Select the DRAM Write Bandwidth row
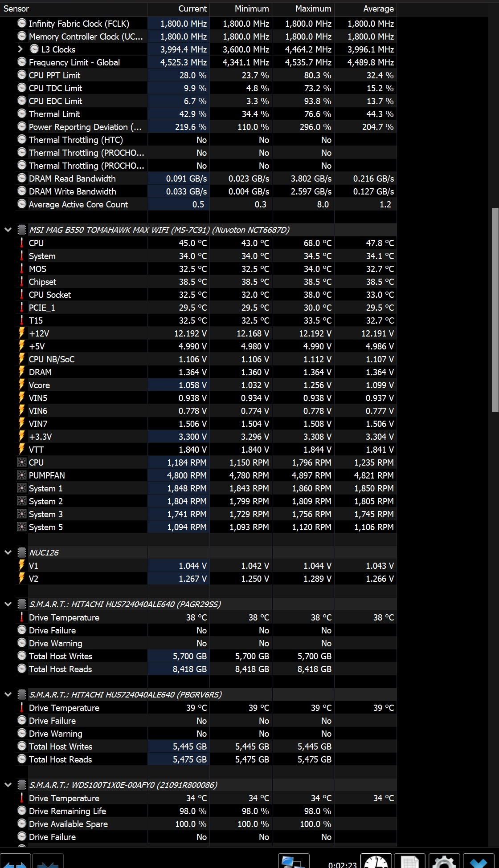This screenshot has width=499, height=868. (x=198, y=191)
